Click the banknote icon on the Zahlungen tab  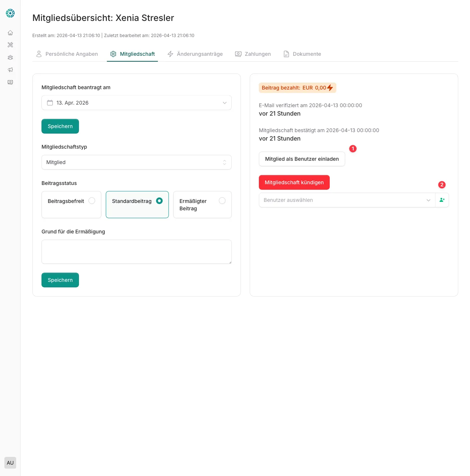[x=238, y=54]
